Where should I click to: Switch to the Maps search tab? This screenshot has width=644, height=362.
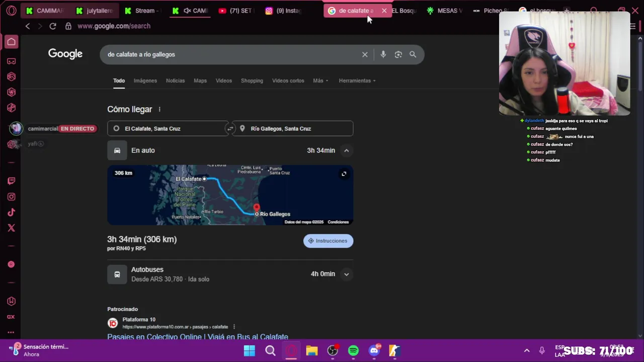pos(200,80)
